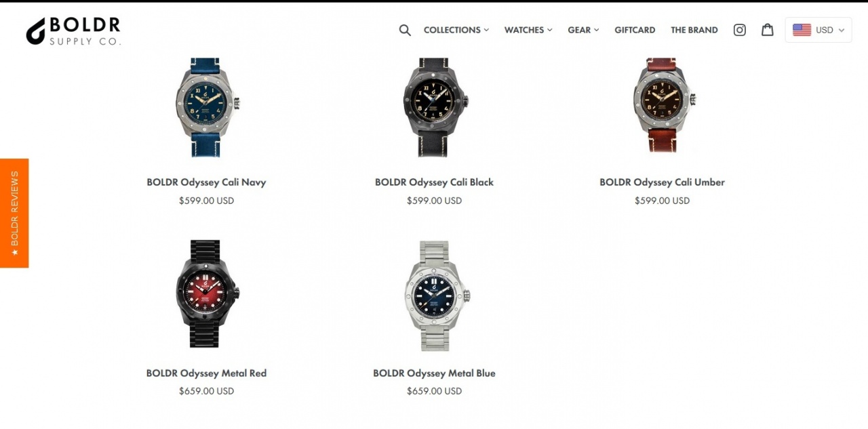Open the shopping bag cart icon
868x429 pixels.
(x=768, y=30)
